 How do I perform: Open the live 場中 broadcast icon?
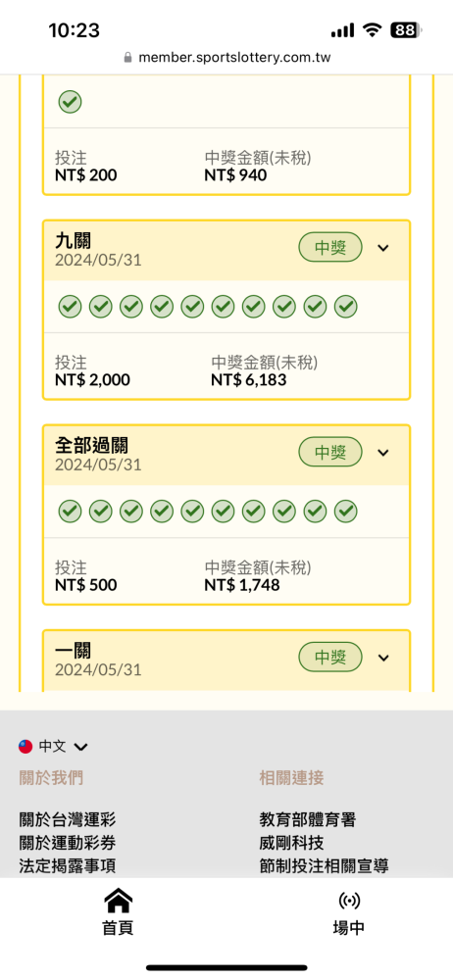coord(348,901)
